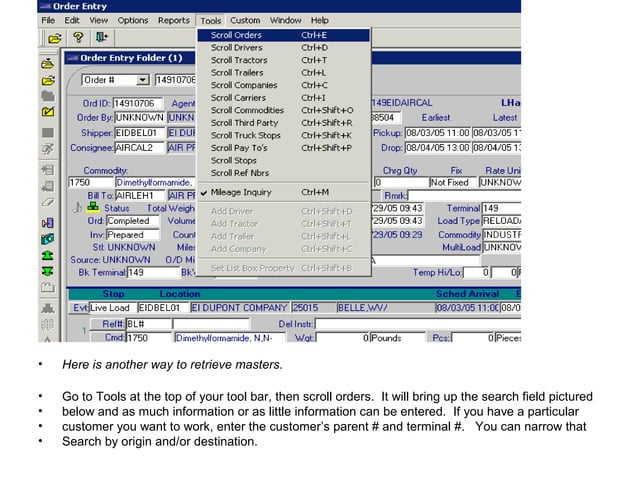The width and height of the screenshot is (638, 478).
Task: Click the Ref# button
Action: (x=108, y=324)
